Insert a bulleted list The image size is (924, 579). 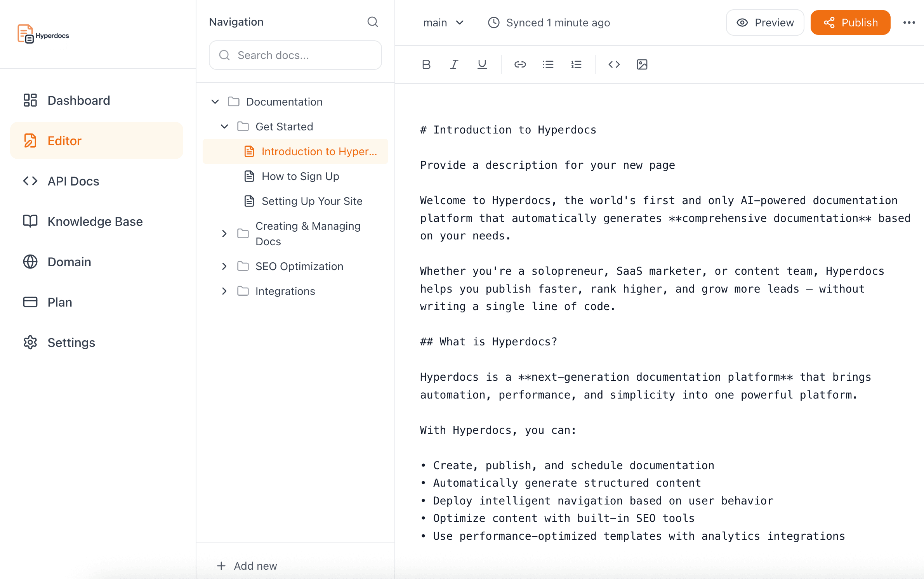click(548, 64)
